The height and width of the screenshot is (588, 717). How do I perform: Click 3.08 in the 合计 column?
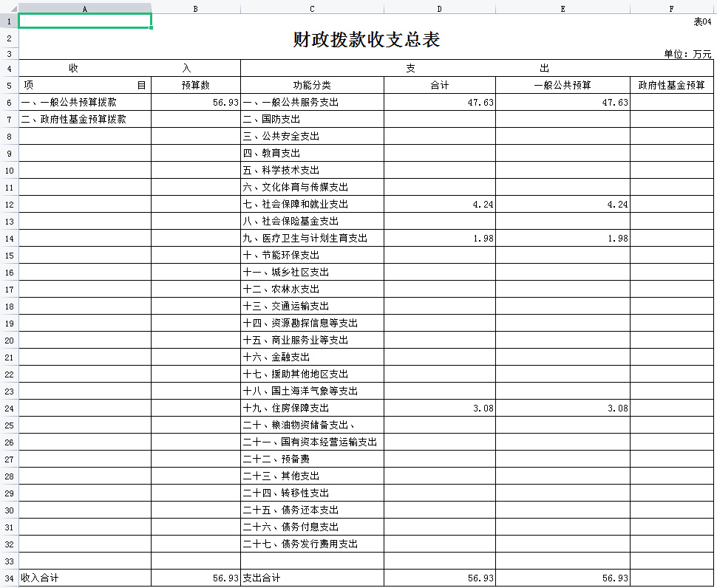click(483, 408)
